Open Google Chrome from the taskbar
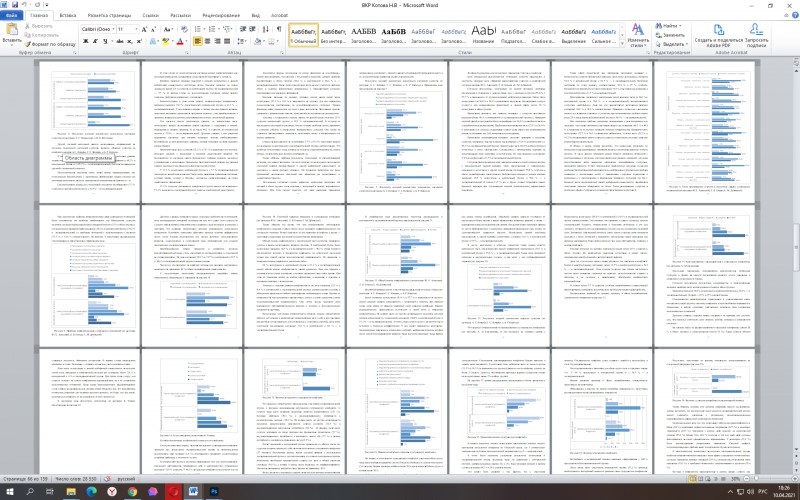Viewport: 800px width, 500px height. pyautogui.click(x=132, y=492)
